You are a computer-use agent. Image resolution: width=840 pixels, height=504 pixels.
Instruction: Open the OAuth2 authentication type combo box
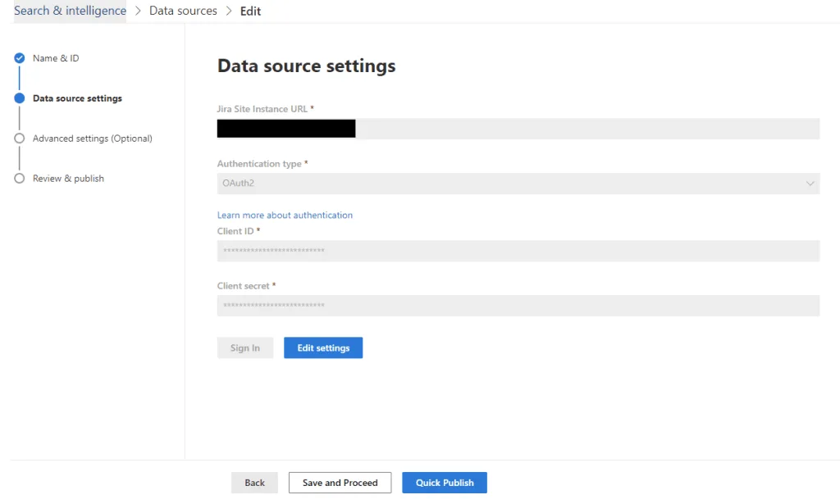point(518,184)
